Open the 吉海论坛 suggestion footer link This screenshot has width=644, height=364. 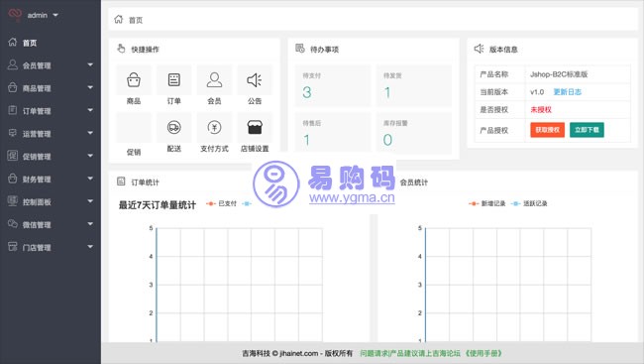410,353
